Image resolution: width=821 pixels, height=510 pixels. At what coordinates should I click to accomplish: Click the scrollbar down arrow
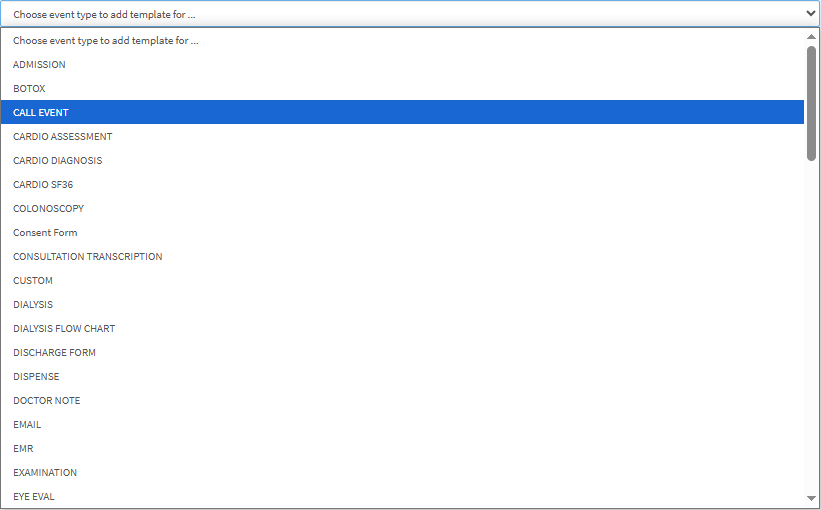click(x=811, y=498)
